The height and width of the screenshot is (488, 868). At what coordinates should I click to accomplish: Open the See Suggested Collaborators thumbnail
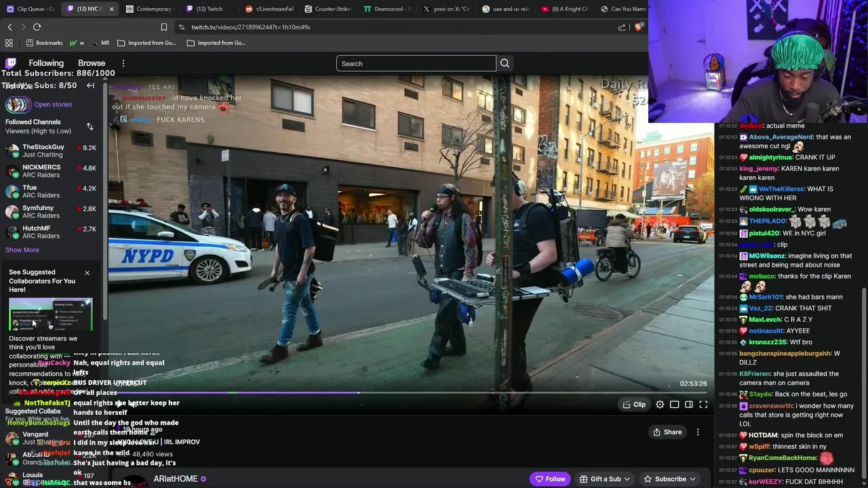(50, 314)
